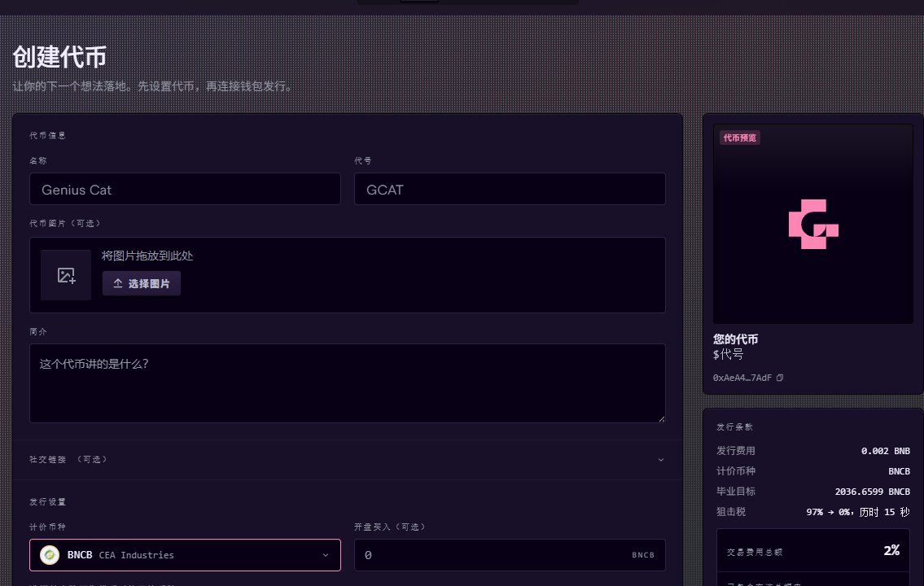Click the "将图片拖放到此处" hint text
The width and height of the screenshot is (924, 586).
(147, 256)
